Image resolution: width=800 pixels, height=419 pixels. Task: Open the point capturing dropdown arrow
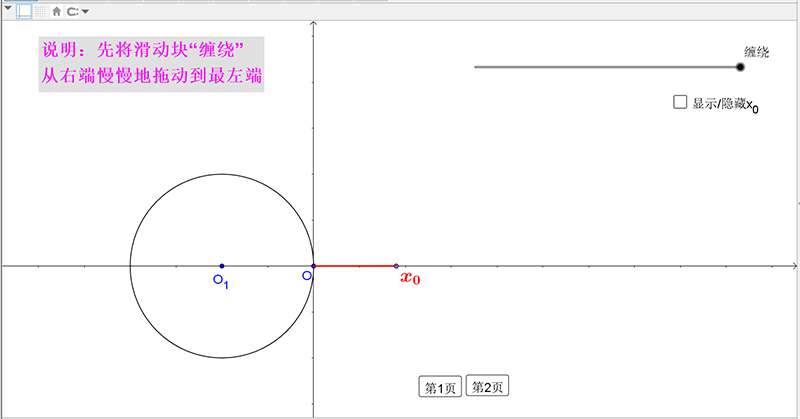85,11
